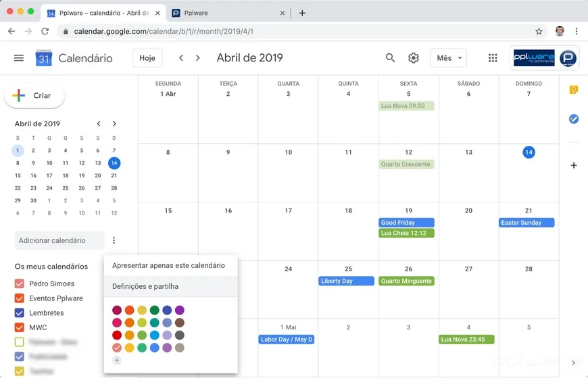
Task: Open the Google apps grid
Action: click(x=493, y=57)
